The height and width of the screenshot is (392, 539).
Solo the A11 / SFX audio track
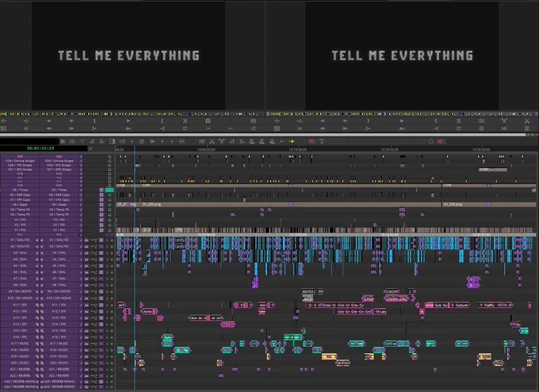click(x=107, y=305)
